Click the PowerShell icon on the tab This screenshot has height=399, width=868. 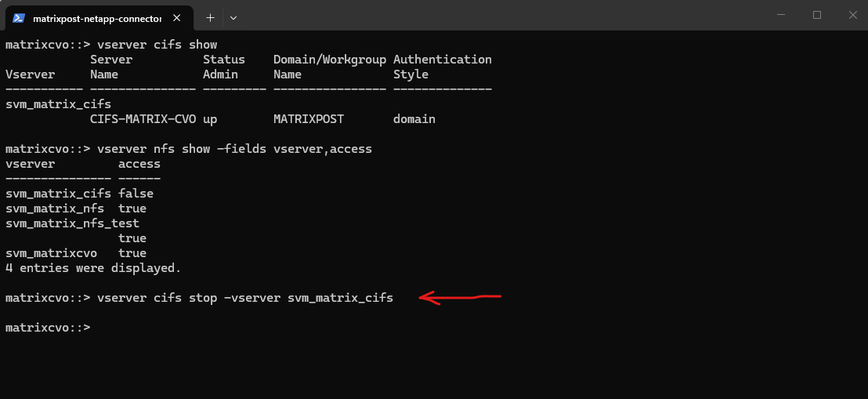pos(19,17)
